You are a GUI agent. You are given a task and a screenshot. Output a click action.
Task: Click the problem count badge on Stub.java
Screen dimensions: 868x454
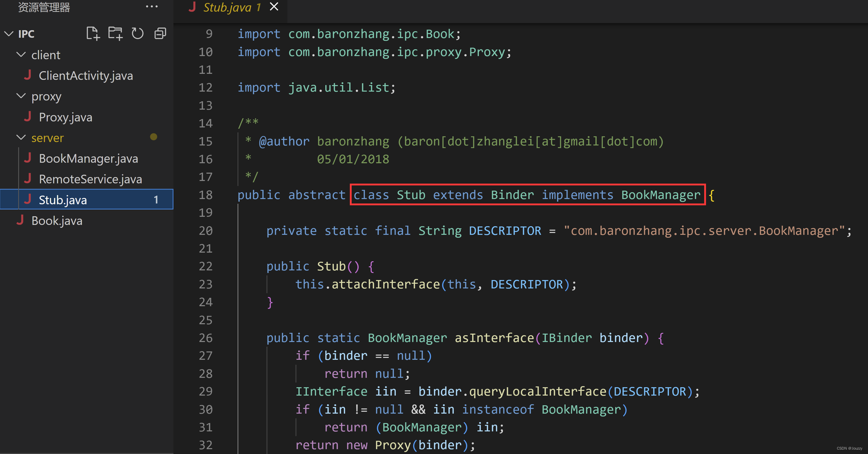[156, 200]
